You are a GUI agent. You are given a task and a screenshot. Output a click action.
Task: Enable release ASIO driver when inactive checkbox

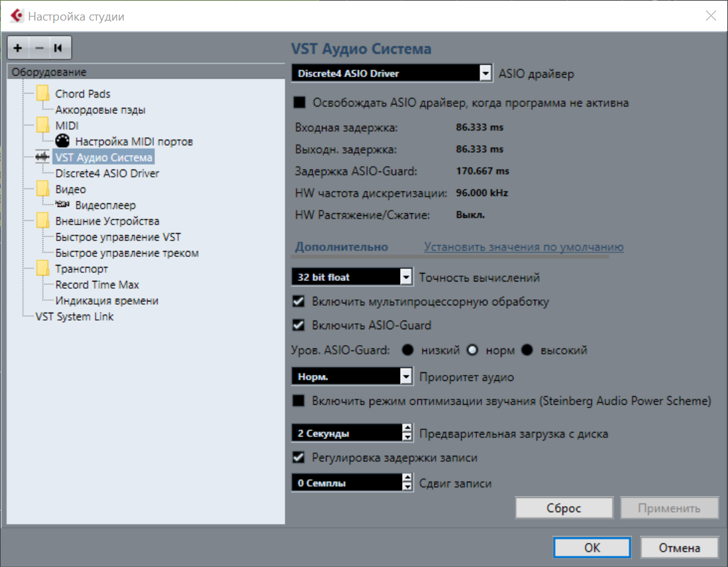(299, 103)
